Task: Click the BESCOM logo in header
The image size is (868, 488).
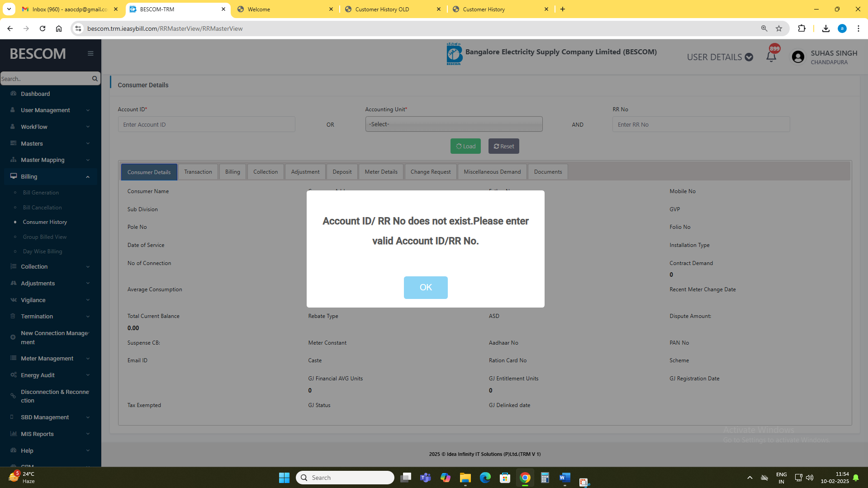Action: 454,54
